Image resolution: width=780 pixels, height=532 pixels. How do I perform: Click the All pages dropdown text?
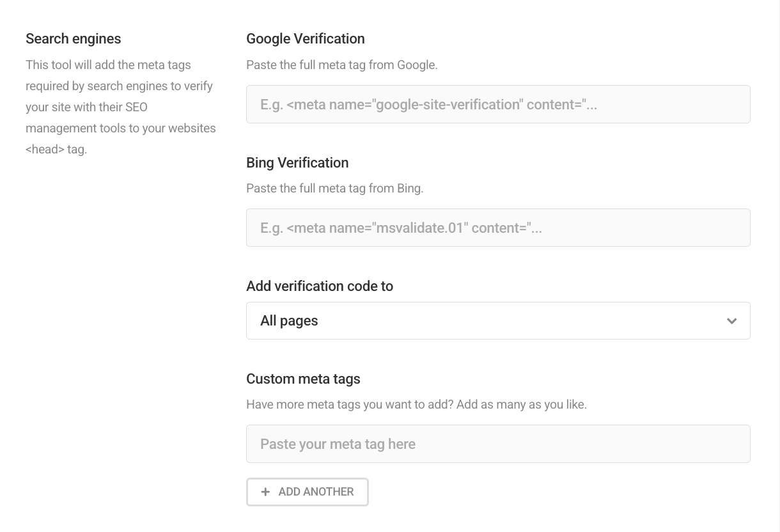(289, 320)
